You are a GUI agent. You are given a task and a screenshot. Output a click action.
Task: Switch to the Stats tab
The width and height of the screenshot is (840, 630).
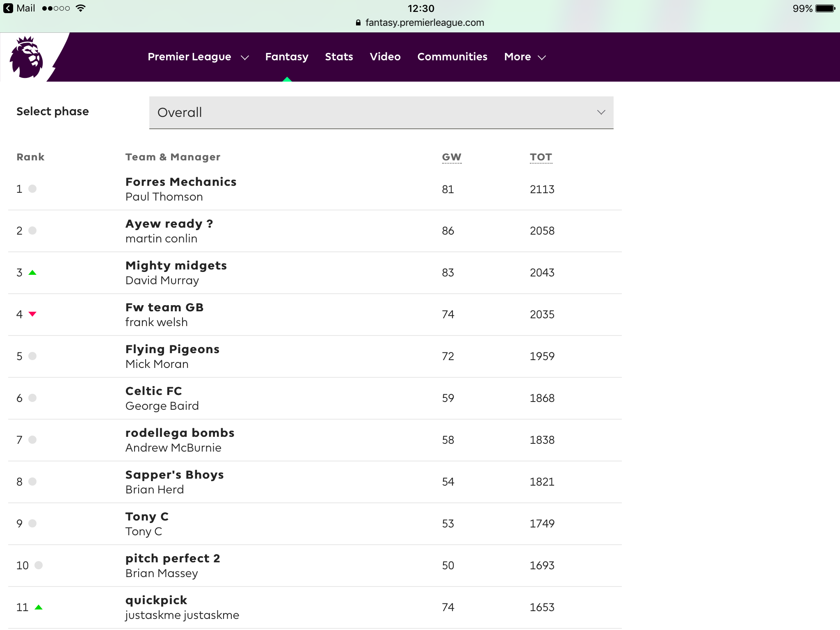(x=339, y=57)
